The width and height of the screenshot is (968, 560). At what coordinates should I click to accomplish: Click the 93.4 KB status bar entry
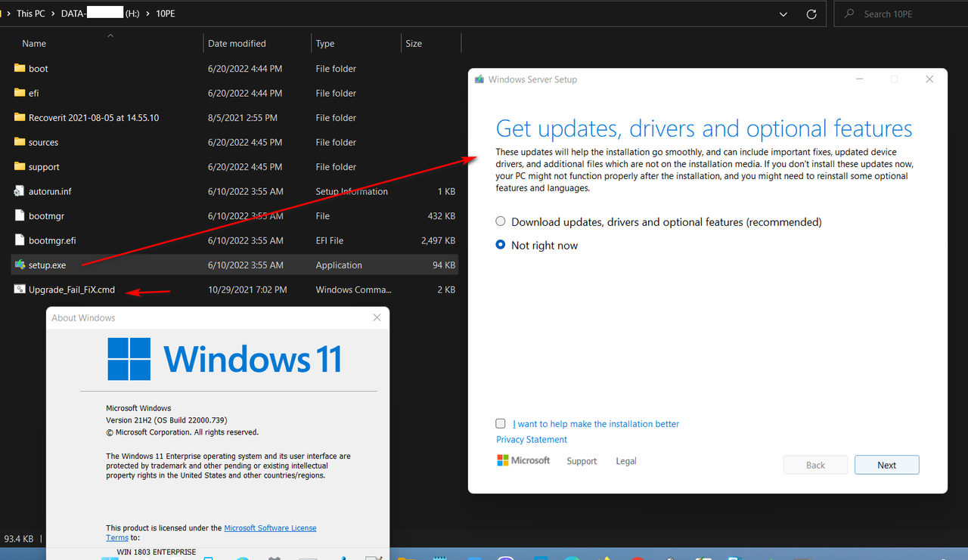(x=19, y=539)
